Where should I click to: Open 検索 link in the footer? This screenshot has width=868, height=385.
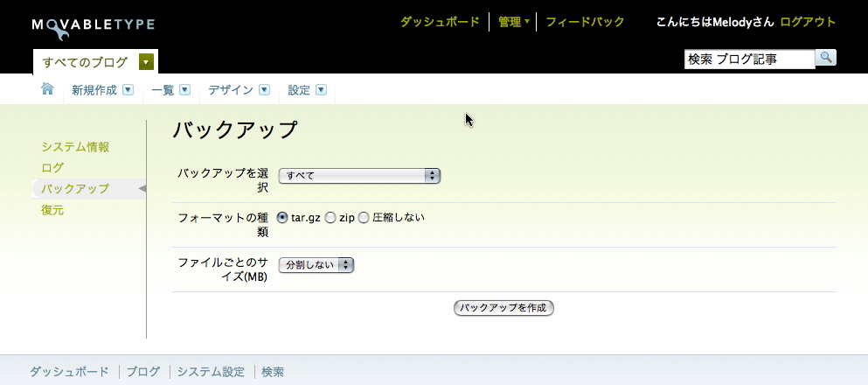273,372
